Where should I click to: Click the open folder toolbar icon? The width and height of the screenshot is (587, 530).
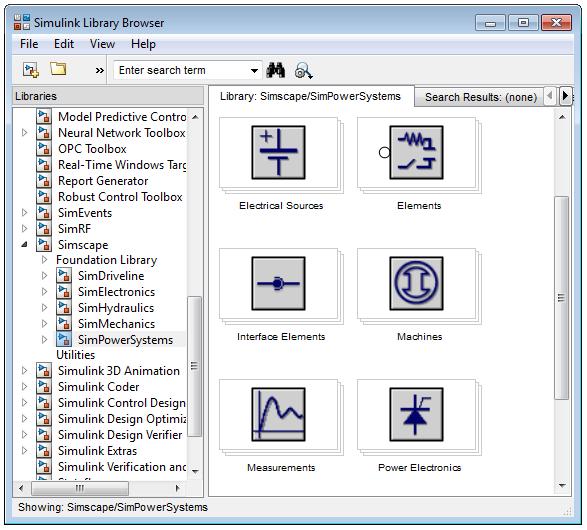click(58, 69)
